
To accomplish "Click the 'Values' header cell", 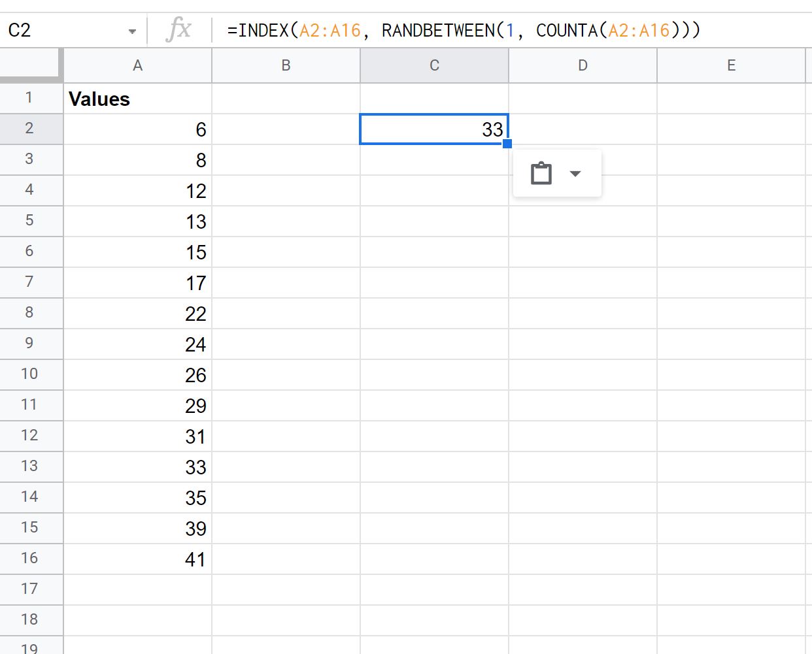I will pos(137,99).
